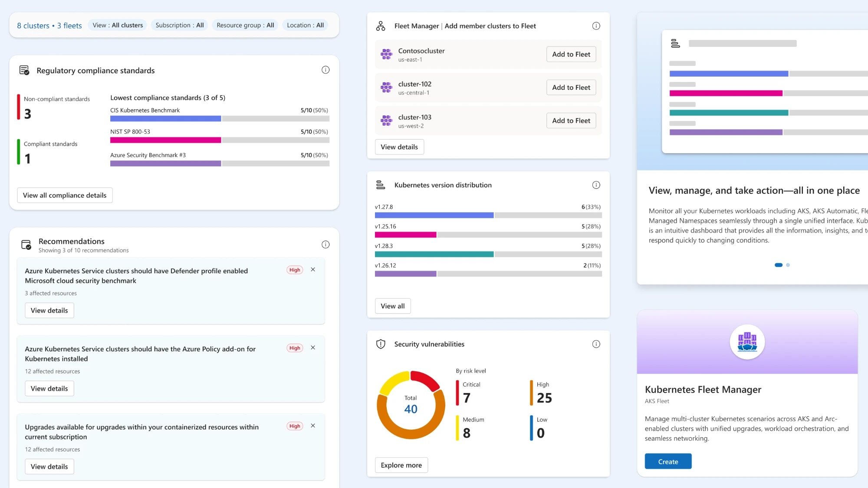The height and width of the screenshot is (488, 868).
Task: Click the Compliant standards count 1
Action: [x=28, y=159]
